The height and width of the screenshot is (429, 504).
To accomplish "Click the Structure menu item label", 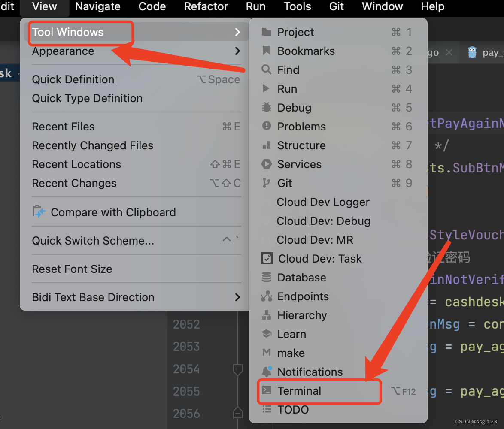I will click(x=301, y=145).
